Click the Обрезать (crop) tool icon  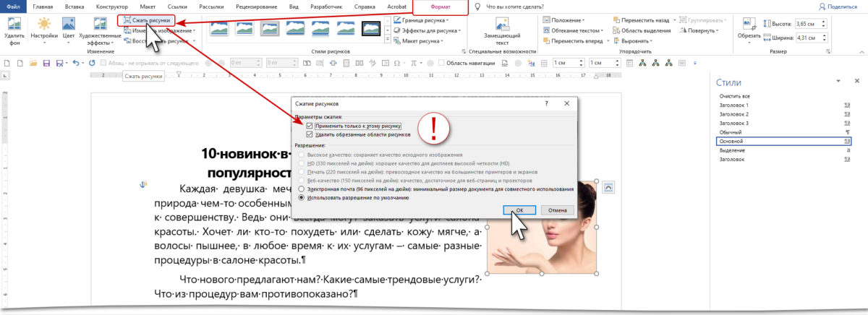749,25
